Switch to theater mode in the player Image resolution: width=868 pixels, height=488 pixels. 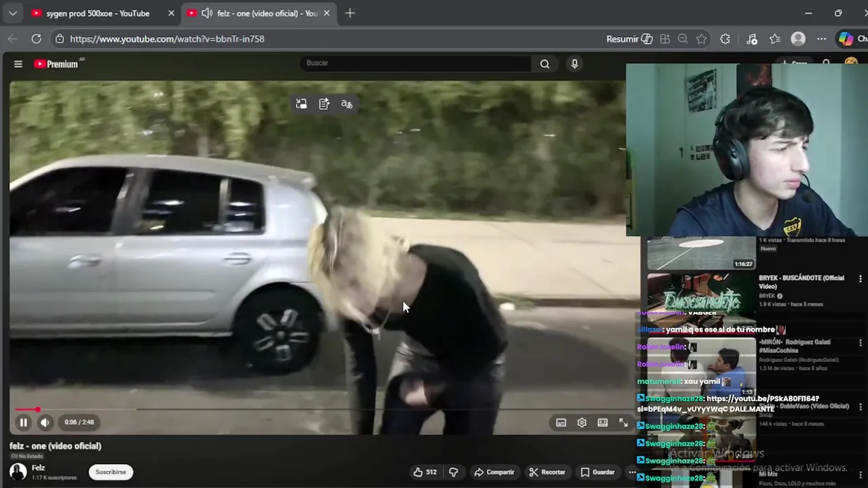[x=602, y=422]
